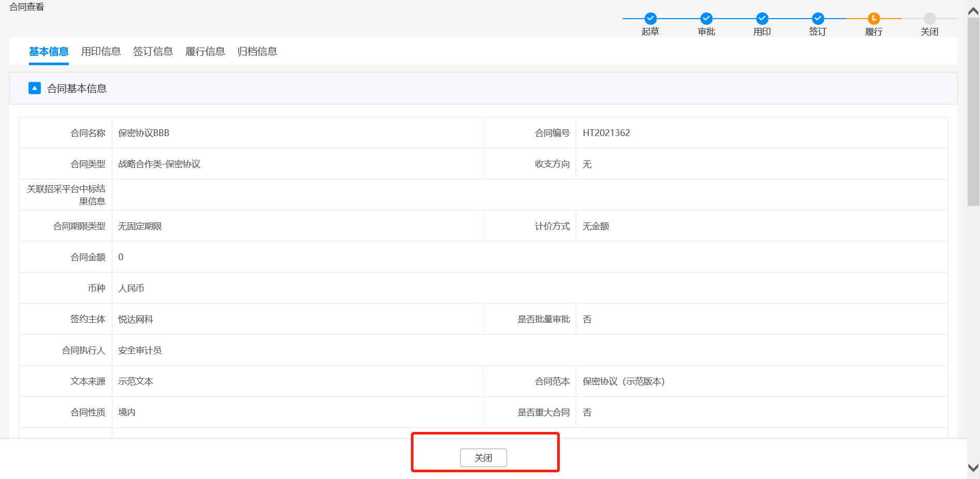The width and height of the screenshot is (980, 479).
Task: Switch to the 基本信息 tab
Action: [x=49, y=51]
